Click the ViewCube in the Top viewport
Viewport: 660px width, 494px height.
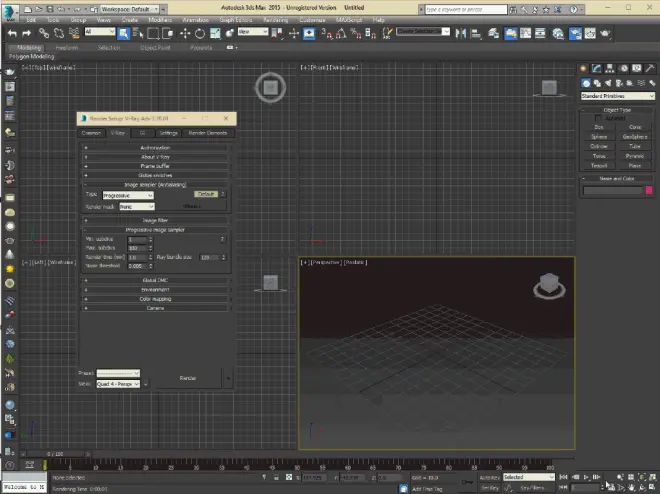270,88
